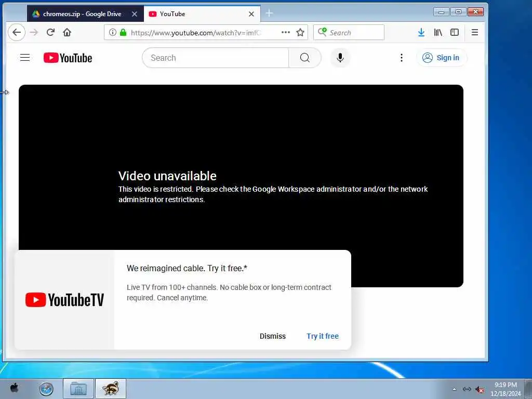532x399 pixels.
Task: Open a new browser tab
Action: [x=269, y=14]
